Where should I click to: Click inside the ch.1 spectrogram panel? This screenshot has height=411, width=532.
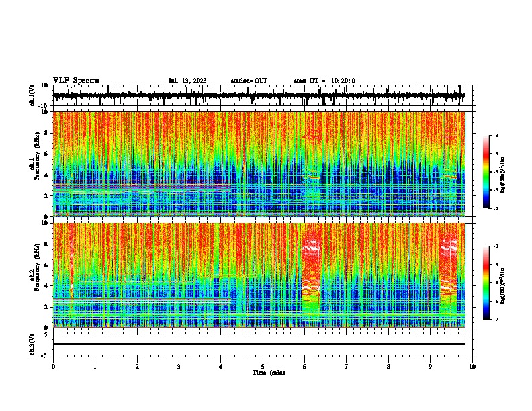259,164
